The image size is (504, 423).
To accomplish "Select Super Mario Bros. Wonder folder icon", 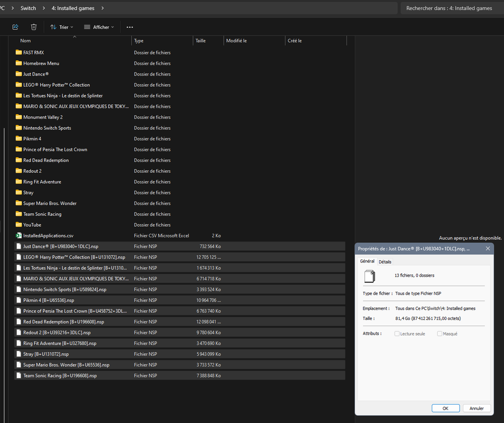I will pos(18,203).
